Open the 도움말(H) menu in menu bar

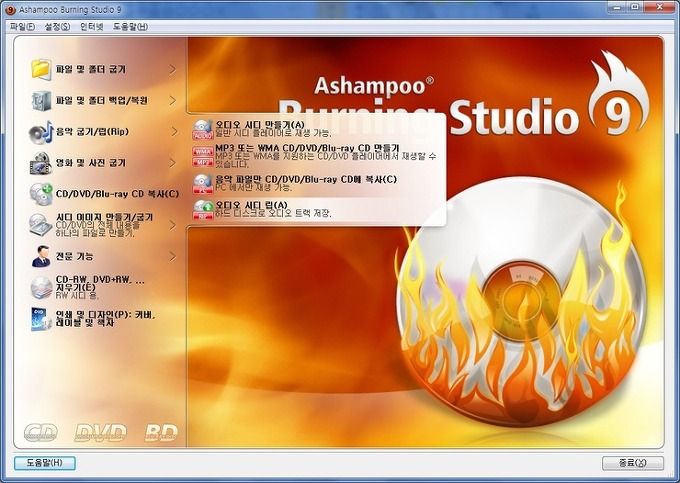coord(130,26)
